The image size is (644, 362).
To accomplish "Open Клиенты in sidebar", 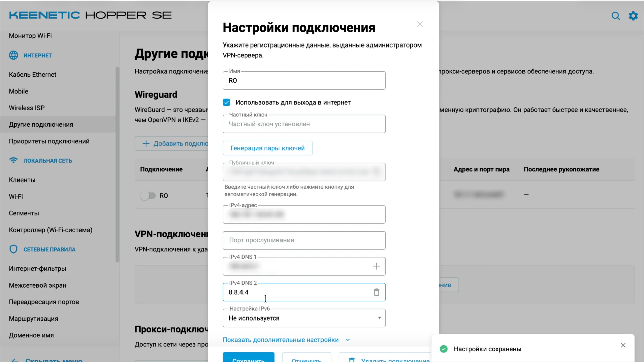I will [x=22, y=180].
